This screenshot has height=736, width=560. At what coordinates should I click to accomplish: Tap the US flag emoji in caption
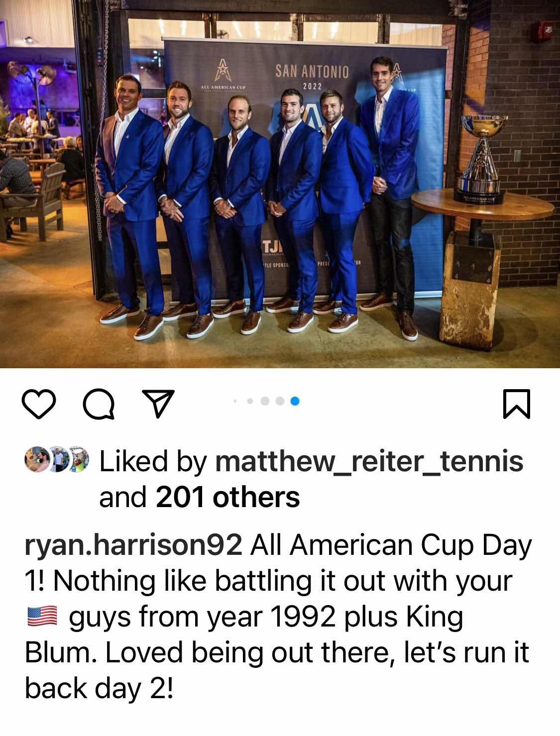click(42, 617)
